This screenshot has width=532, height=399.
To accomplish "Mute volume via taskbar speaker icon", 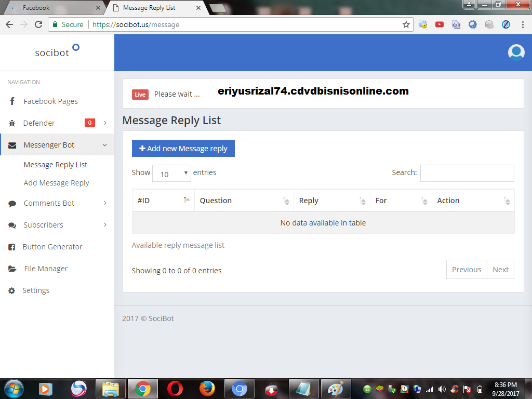I will coord(442,388).
